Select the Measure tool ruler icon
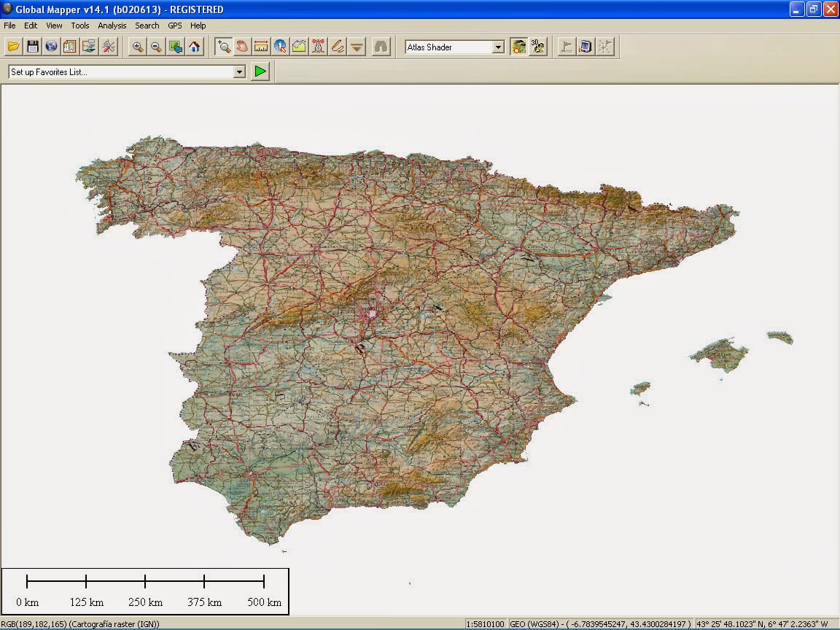The height and width of the screenshot is (630, 840). 261,45
